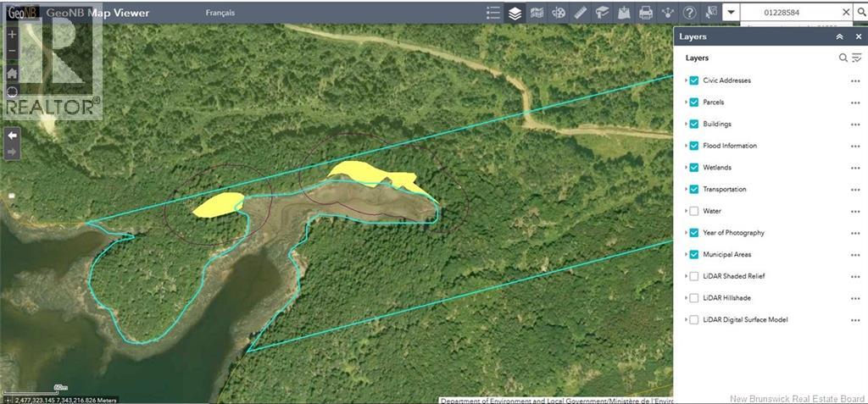Expand the Civic Addresses layer arrow
The width and height of the screenshot is (868, 404).
[x=686, y=80]
